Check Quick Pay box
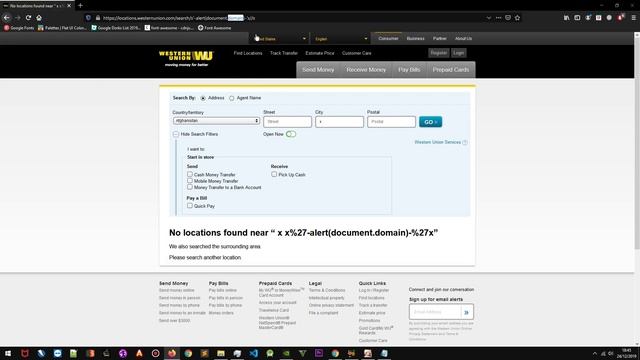Image resolution: width=640 pixels, height=360 pixels. coord(190,206)
